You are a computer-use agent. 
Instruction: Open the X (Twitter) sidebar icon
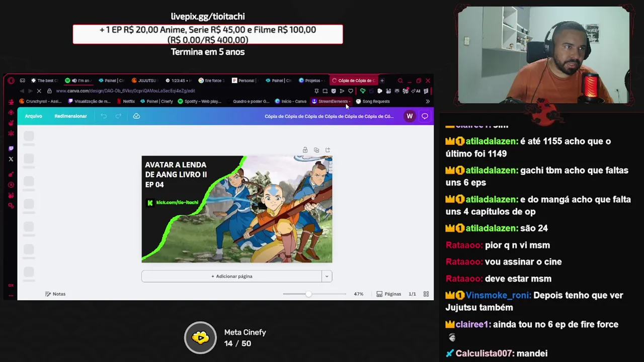click(11, 159)
